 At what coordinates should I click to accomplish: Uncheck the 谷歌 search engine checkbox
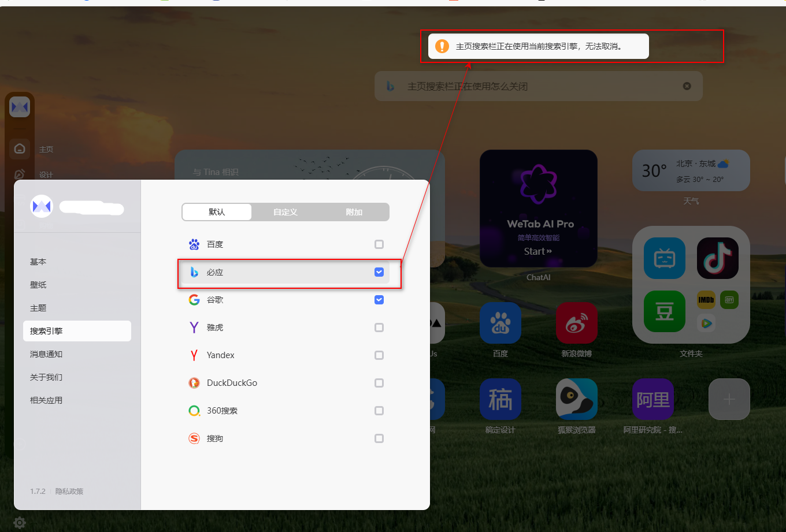click(x=379, y=300)
